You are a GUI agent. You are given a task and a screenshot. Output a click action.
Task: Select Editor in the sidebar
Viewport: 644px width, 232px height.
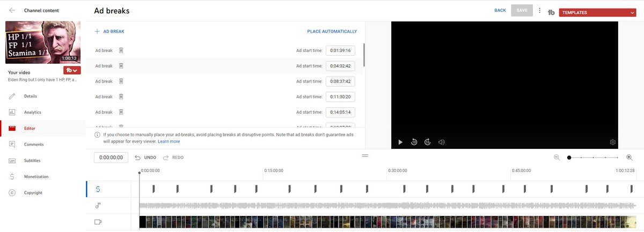tap(42, 128)
